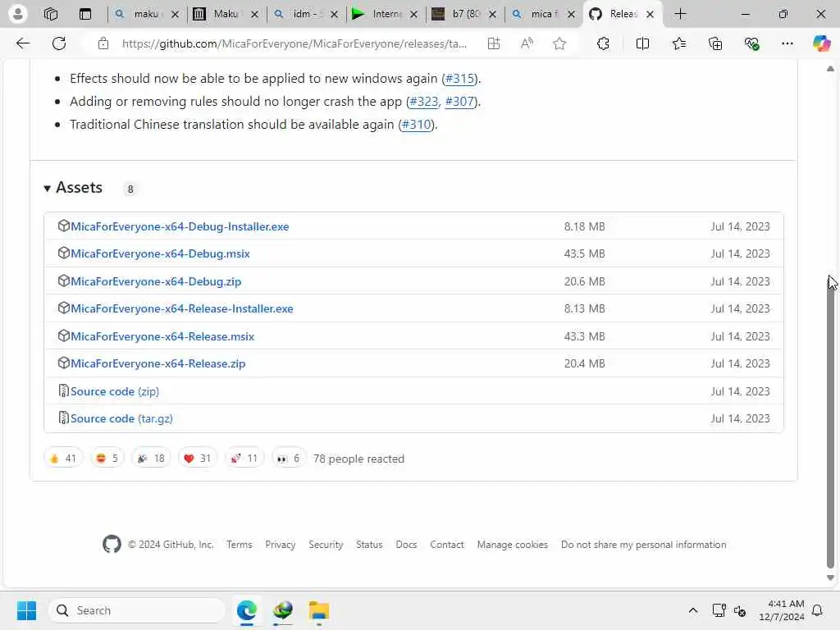Open Browser essentials heart icon
Viewport: 840px width, 630px height.
coord(751,43)
